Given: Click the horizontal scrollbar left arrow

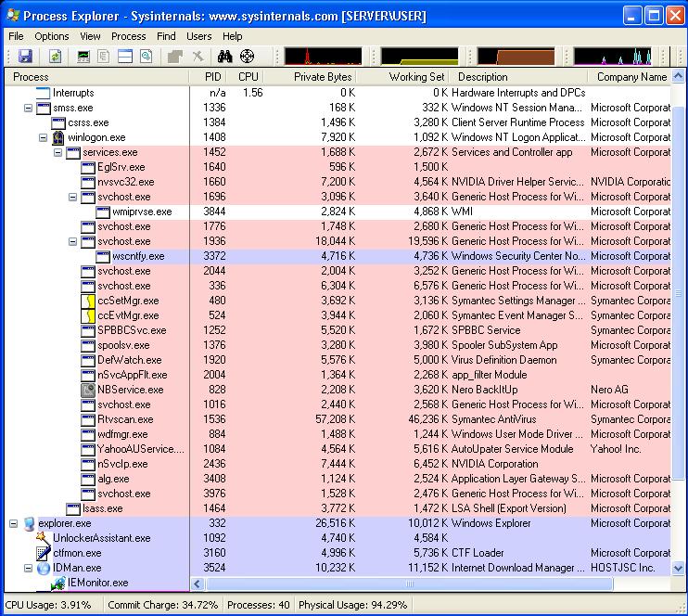Looking at the screenshot, I should 197,584.
